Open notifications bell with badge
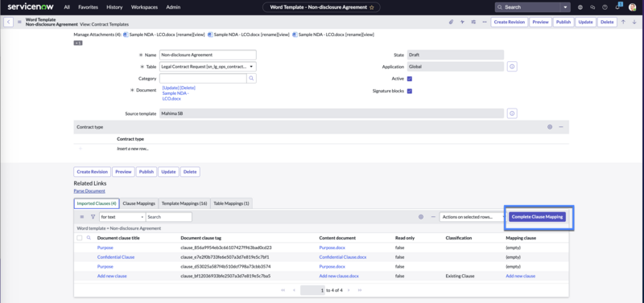Viewport: 644px width, 303px height. pos(617,7)
